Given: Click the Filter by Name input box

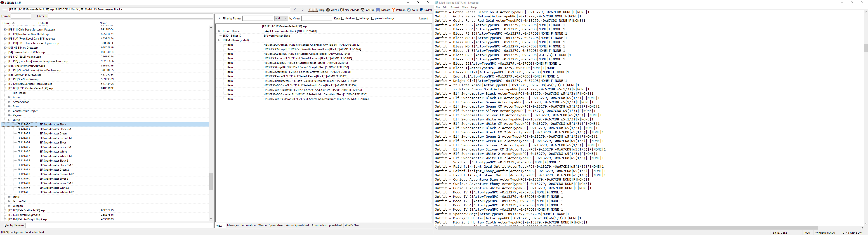Looking at the screenshot, I should click(258, 18).
